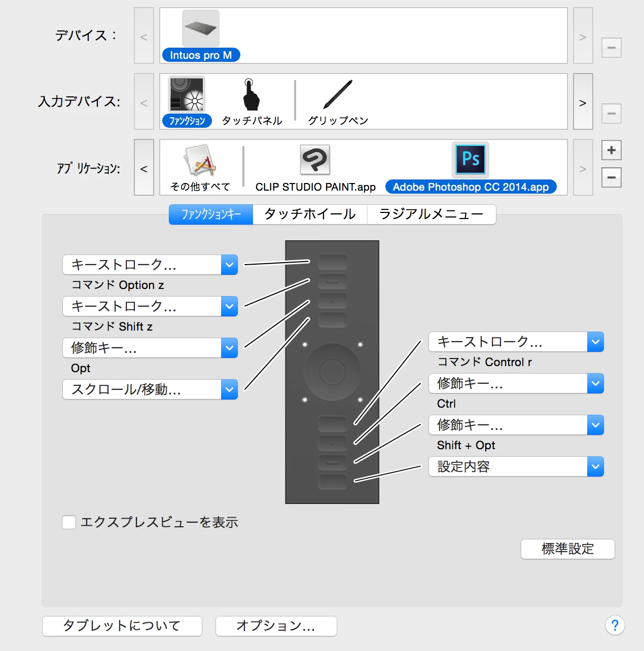644x651 pixels.
Task: Remove application with the minus button
Action: tap(612, 177)
